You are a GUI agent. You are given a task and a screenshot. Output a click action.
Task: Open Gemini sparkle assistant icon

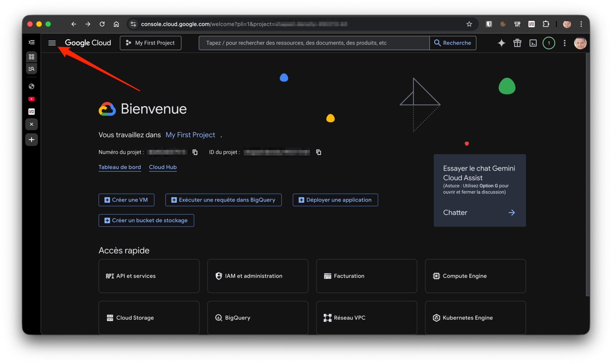pos(501,43)
